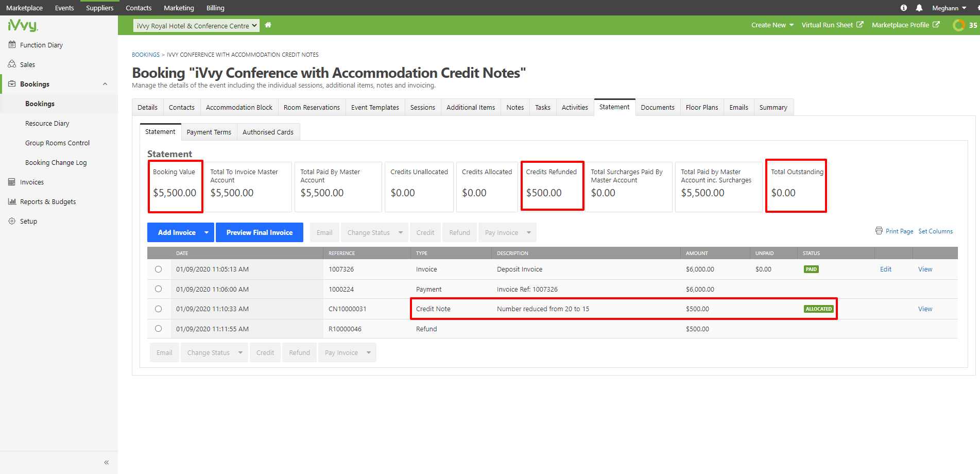The height and width of the screenshot is (474, 980).
Task: Open the Billing top menu
Action: coord(215,8)
